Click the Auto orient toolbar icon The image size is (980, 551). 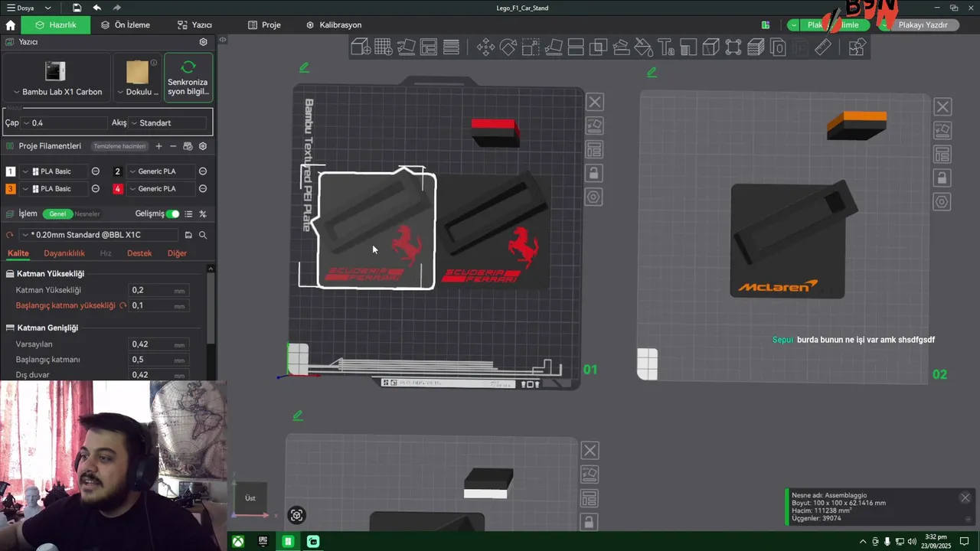(x=406, y=47)
